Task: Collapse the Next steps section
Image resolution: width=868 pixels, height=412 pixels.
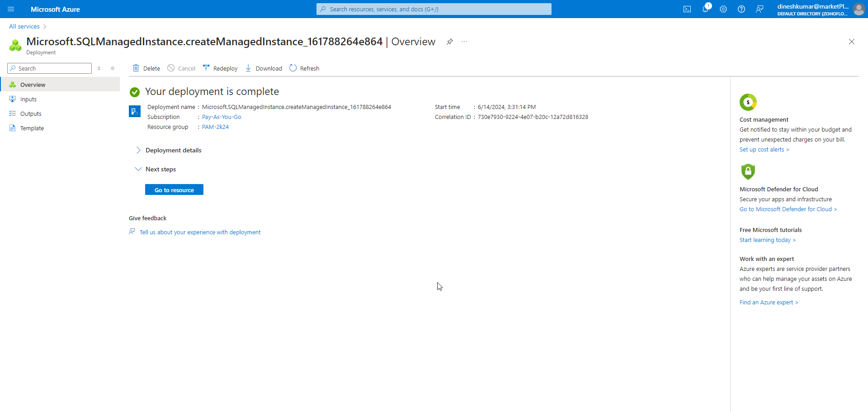Action: pyautogui.click(x=138, y=169)
